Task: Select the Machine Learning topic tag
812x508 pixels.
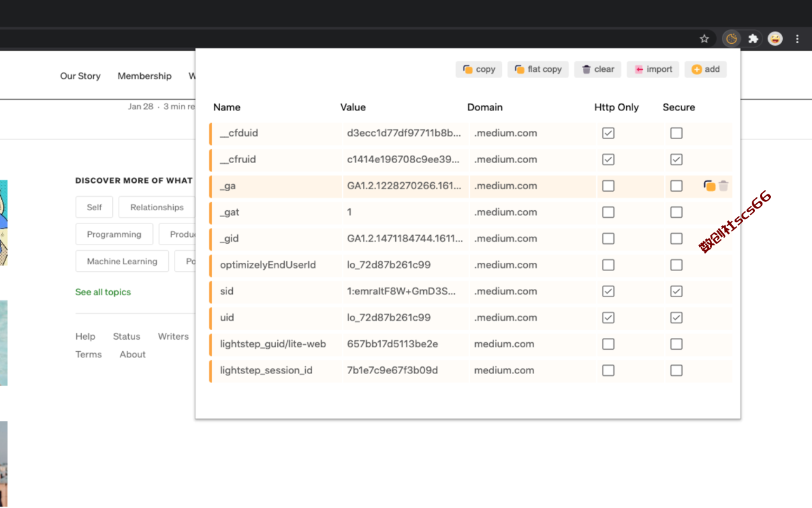Action: pyautogui.click(x=122, y=261)
